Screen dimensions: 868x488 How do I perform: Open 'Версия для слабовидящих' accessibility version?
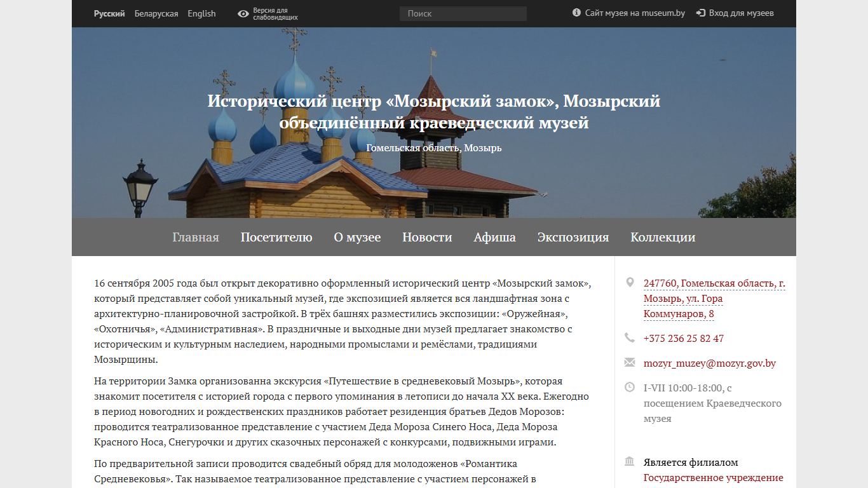[275, 14]
